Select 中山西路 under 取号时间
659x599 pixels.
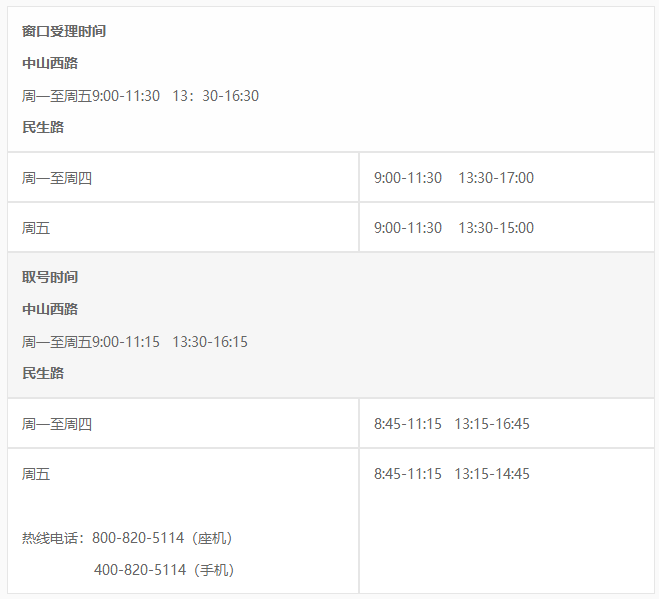coord(50,309)
